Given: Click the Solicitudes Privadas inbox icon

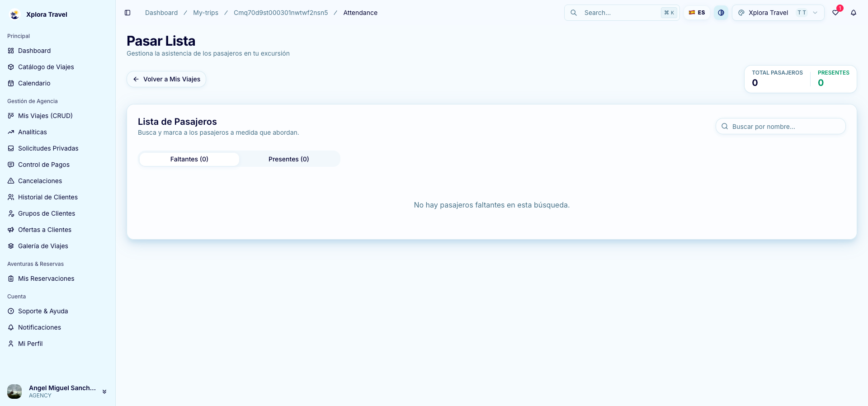Looking at the screenshot, I should click(11, 148).
